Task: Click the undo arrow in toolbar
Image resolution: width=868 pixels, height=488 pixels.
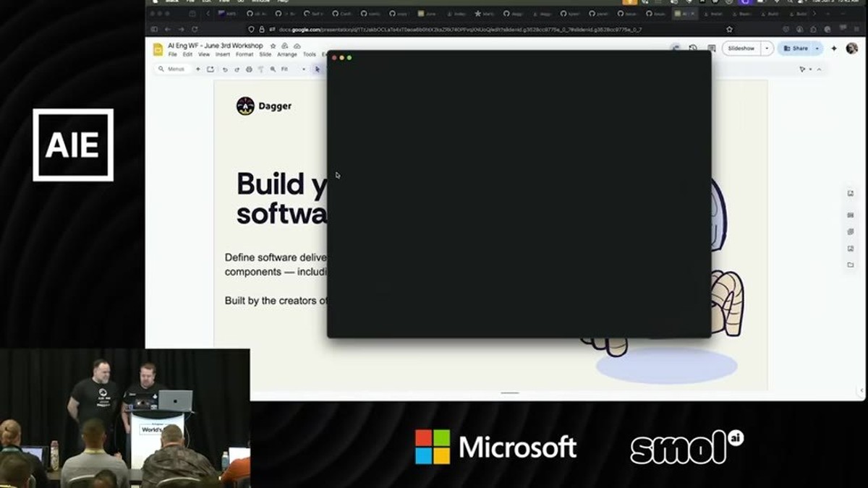Action: 225,69
